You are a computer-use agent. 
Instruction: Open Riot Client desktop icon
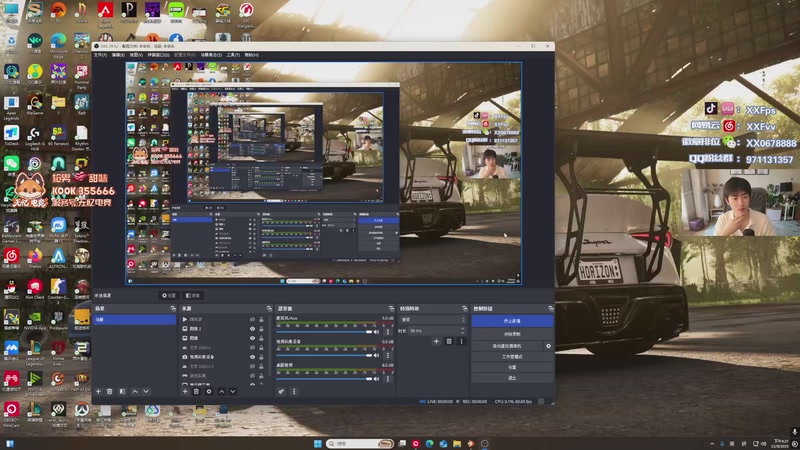tap(35, 289)
